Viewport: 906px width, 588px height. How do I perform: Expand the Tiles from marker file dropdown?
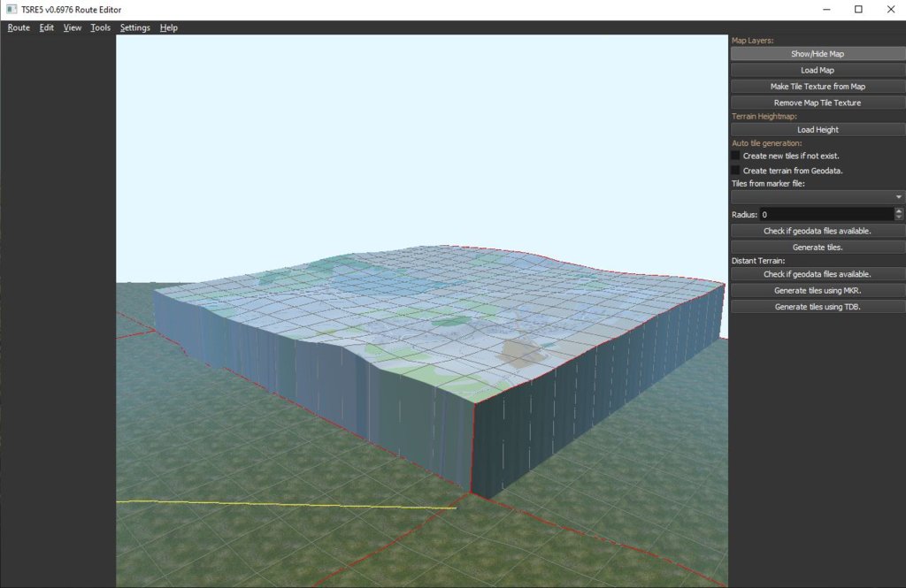(x=818, y=196)
